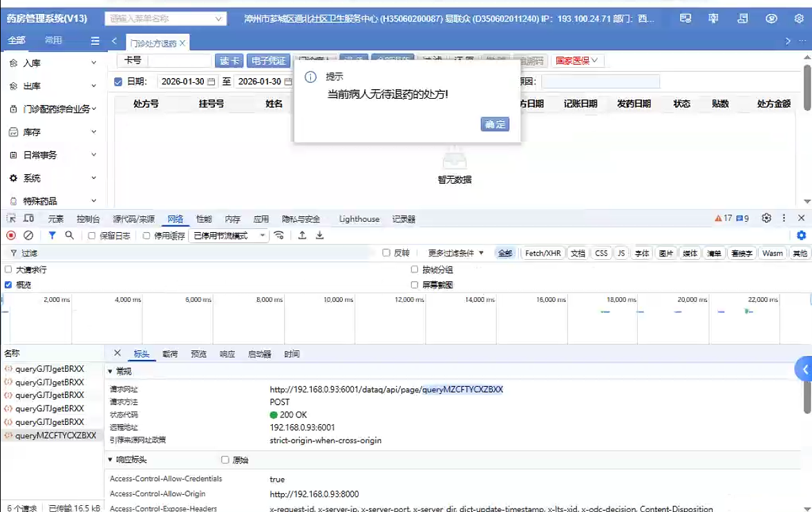Click the third header bar icon
The height and width of the screenshot is (512, 812).
[x=743, y=19]
